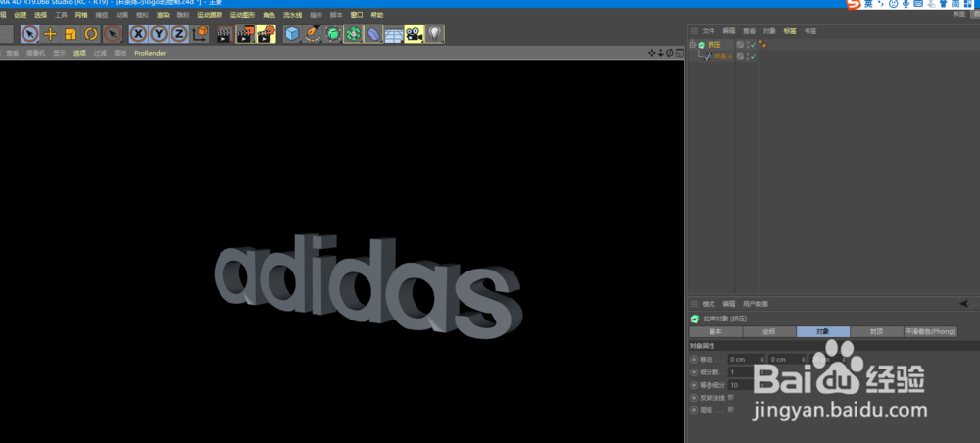Click the viewport orbit rotate icon
The image size is (980, 443).
(669, 53)
